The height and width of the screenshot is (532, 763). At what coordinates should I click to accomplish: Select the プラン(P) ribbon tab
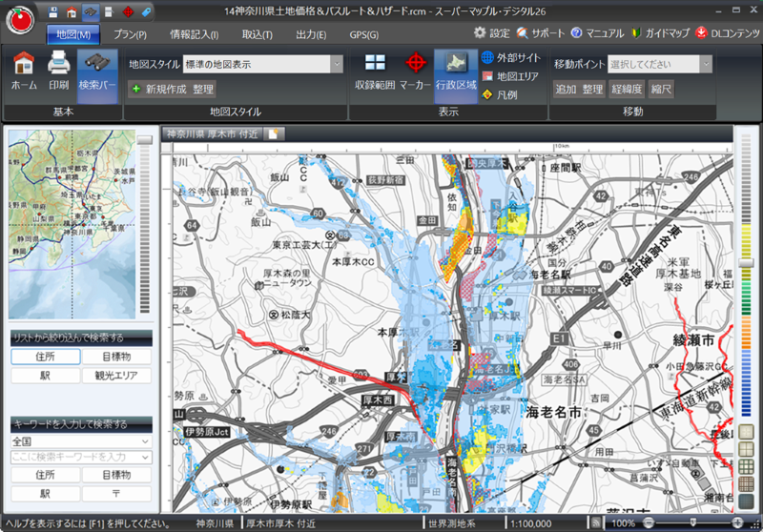click(x=131, y=34)
